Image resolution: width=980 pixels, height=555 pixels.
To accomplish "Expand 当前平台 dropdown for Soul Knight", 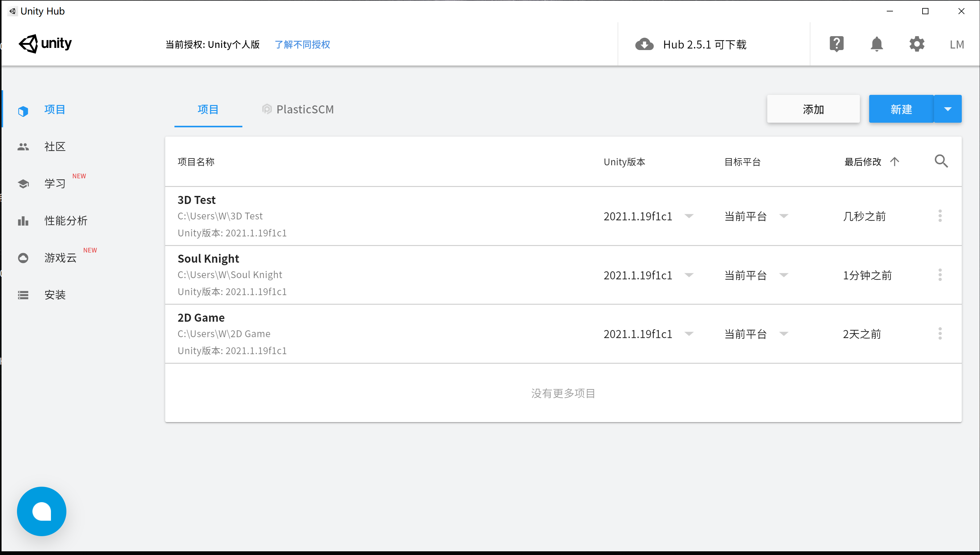I will point(784,275).
